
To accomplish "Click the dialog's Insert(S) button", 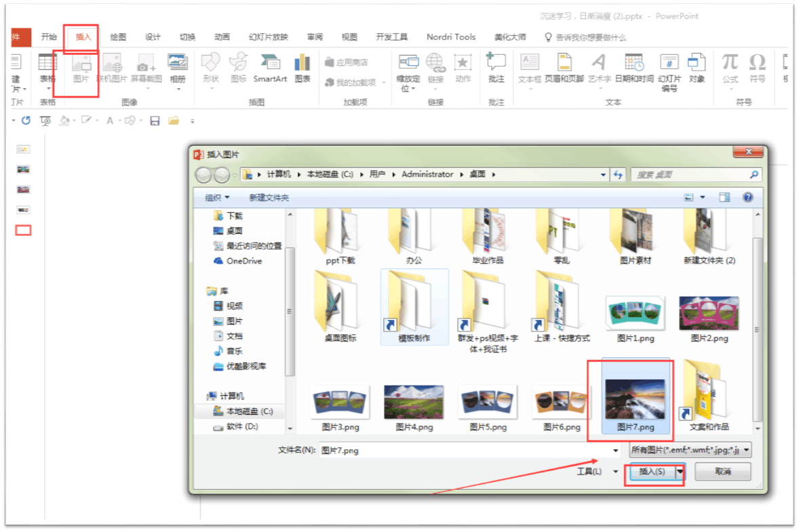I will tap(652, 472).
